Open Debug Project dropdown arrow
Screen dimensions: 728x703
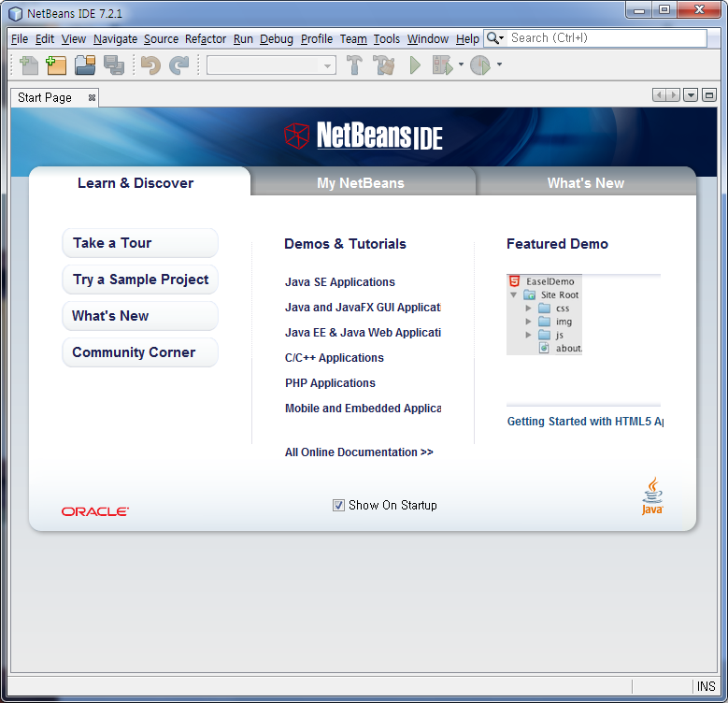(x=461, y=65)
